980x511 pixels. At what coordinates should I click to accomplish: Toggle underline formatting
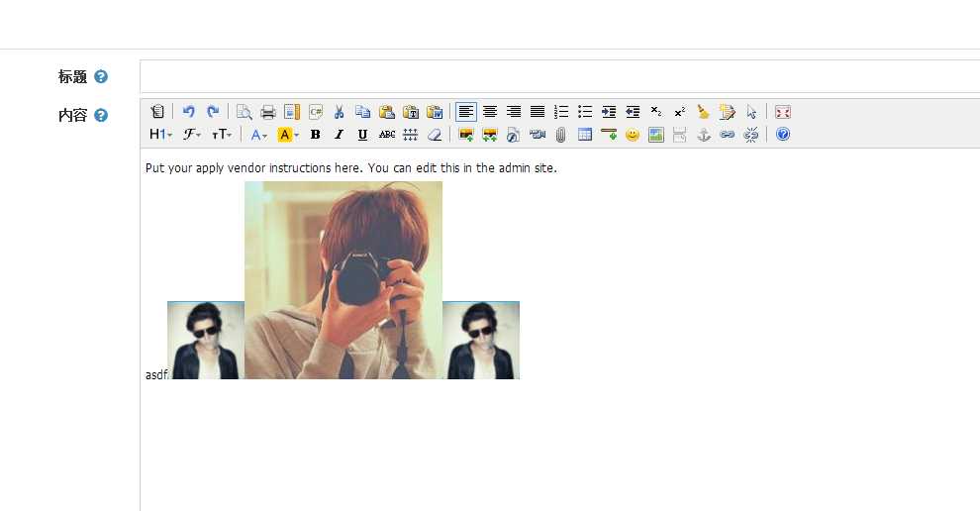click(362, 135)
